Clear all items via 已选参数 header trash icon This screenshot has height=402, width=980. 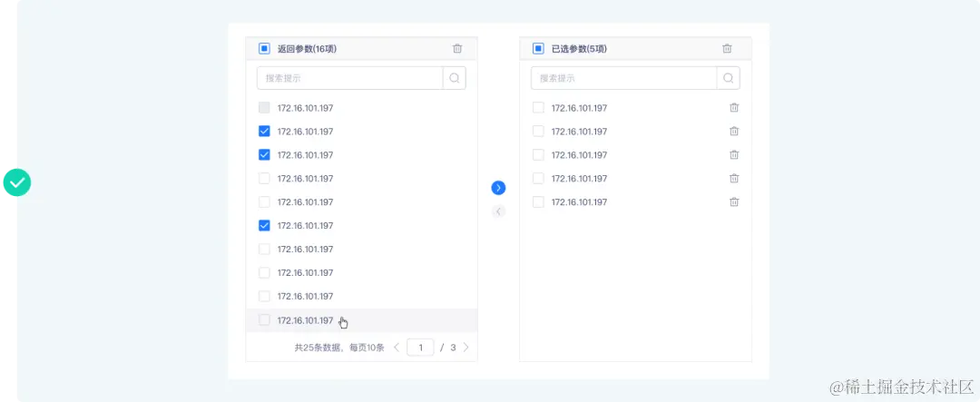click(727, 48)
